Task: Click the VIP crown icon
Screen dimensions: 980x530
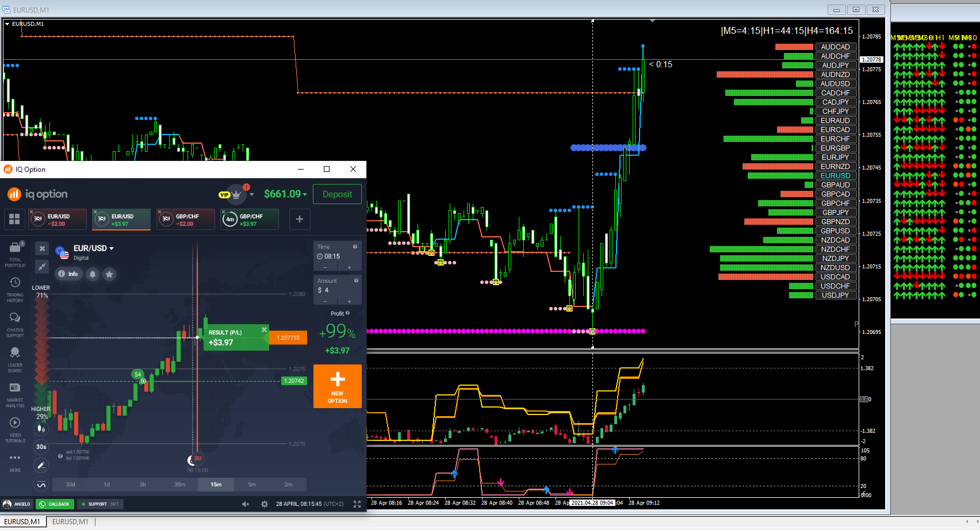Action: pyautogui.click(x=236, y=194)
